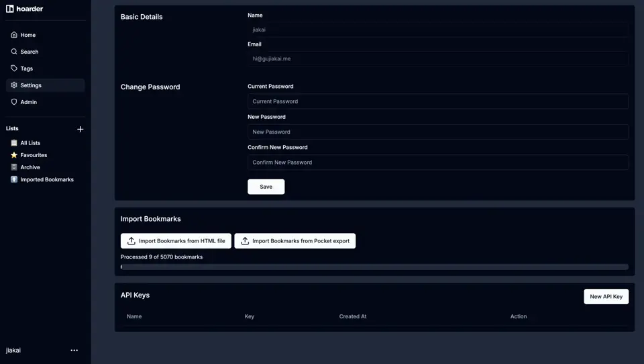644x364 pixels.
Task: Import Bookmarks from HTML file
Action: point(176,241)
